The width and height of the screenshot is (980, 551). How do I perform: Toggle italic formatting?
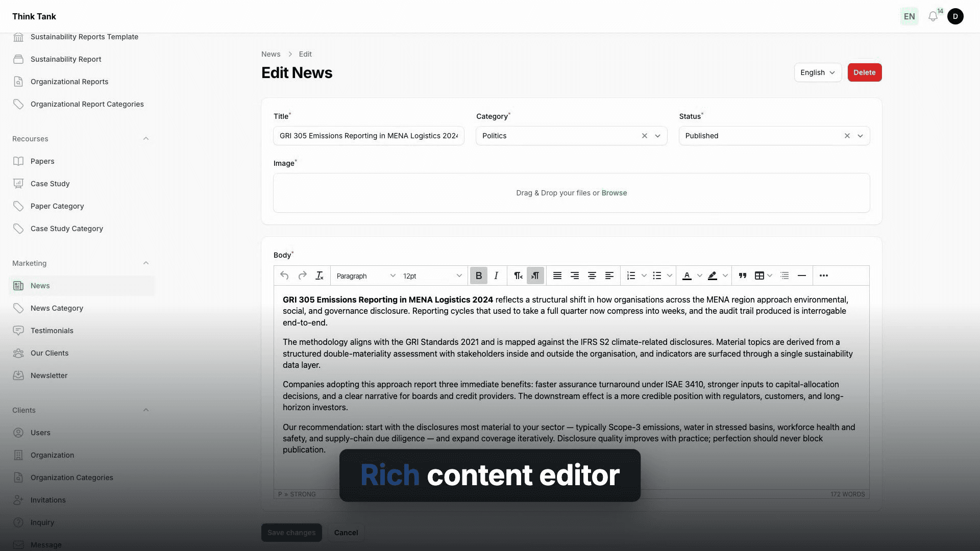coord(496,275)
